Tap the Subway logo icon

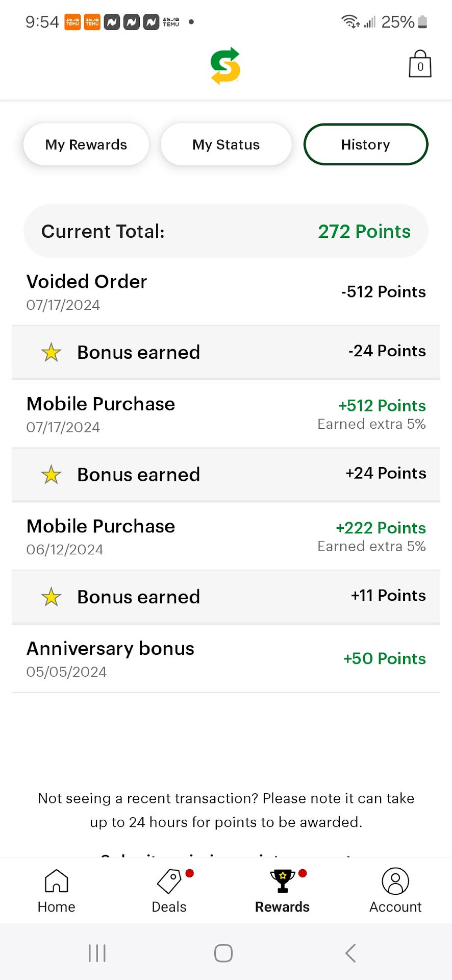tap(225, 66)
